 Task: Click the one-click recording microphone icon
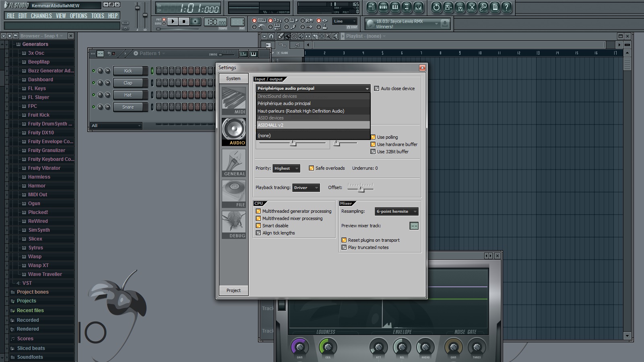pos(483,7)
